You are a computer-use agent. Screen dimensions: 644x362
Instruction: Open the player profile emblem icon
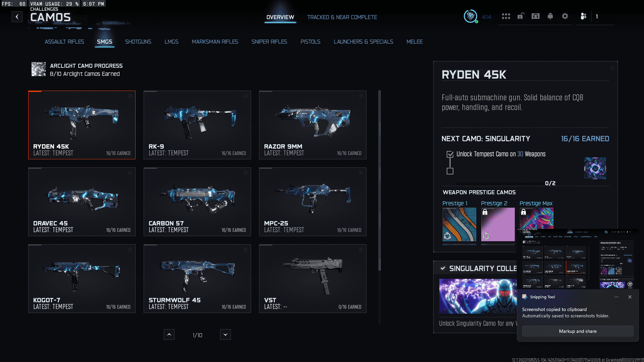pos(470,16)
